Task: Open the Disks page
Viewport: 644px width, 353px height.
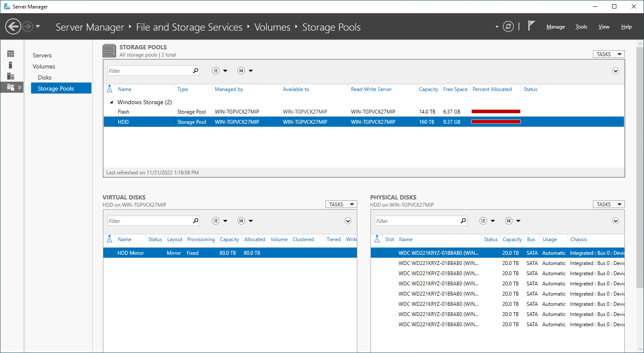Action: pyautogui.click(x=45, y=77)
